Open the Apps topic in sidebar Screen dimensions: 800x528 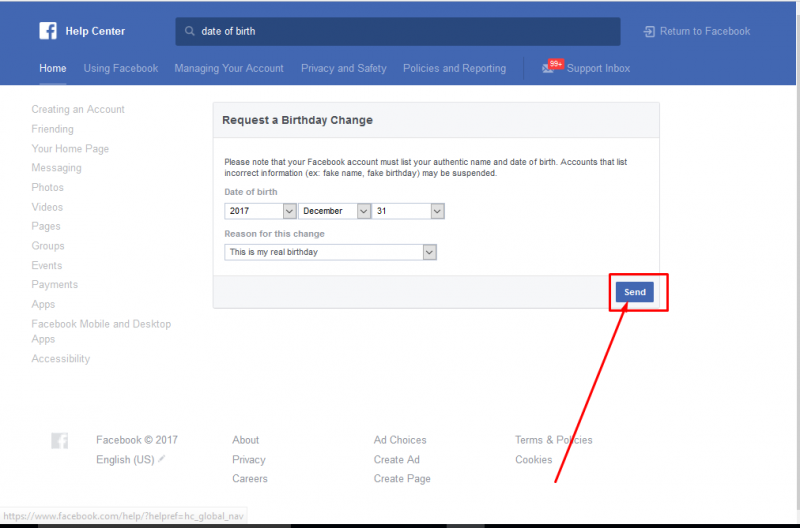pyautogui.click(x=43, y=304)
